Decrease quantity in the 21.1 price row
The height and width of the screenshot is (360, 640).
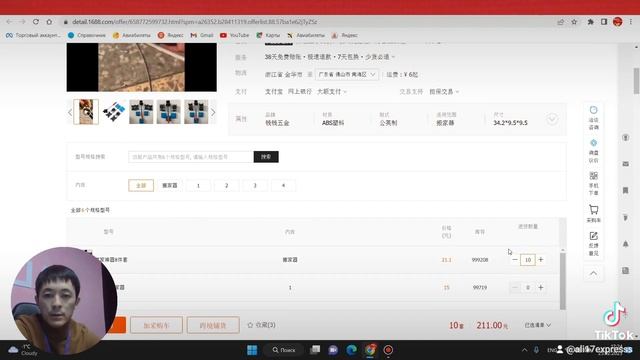click(x=515, y=260)
